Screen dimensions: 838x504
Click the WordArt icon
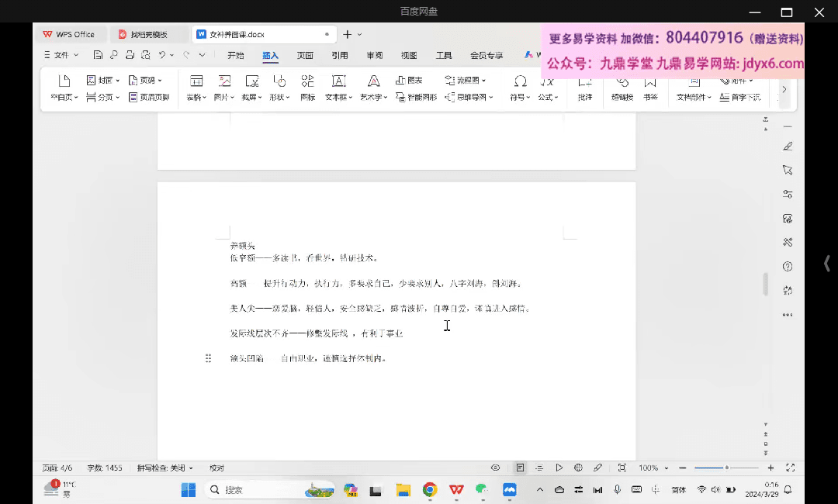coord(373,81)
